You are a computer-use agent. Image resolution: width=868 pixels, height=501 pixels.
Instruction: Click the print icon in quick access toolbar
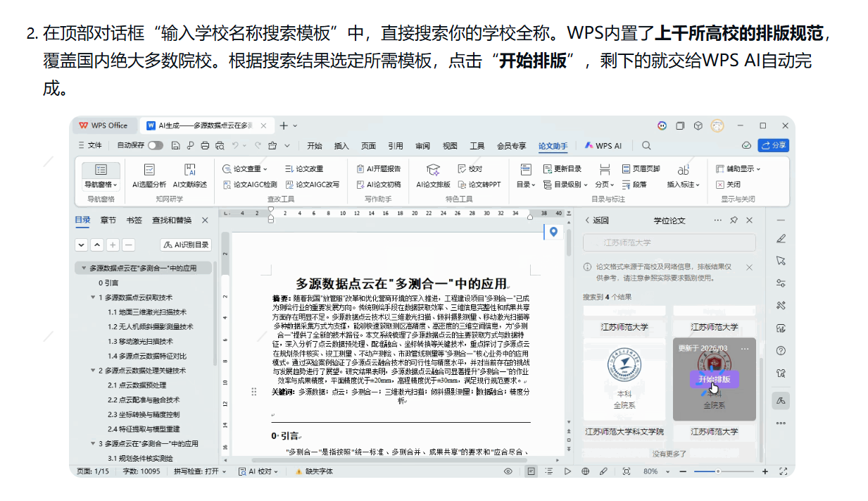(205, 146)
